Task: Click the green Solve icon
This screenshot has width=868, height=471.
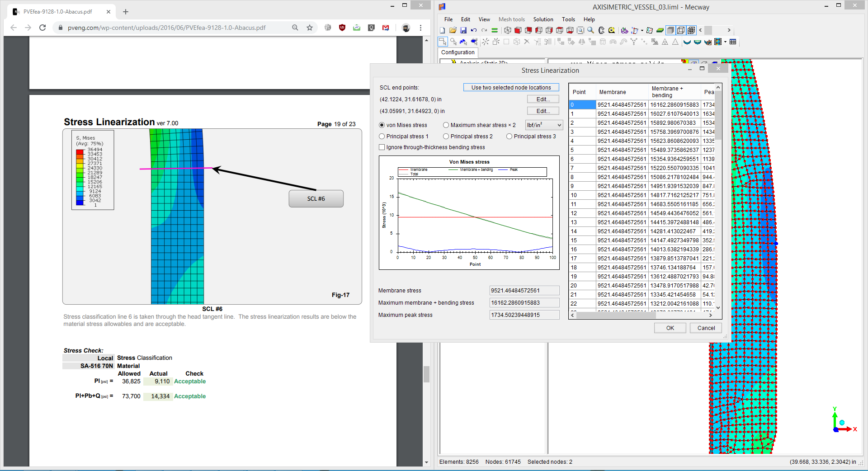Action: coord(495,30)
